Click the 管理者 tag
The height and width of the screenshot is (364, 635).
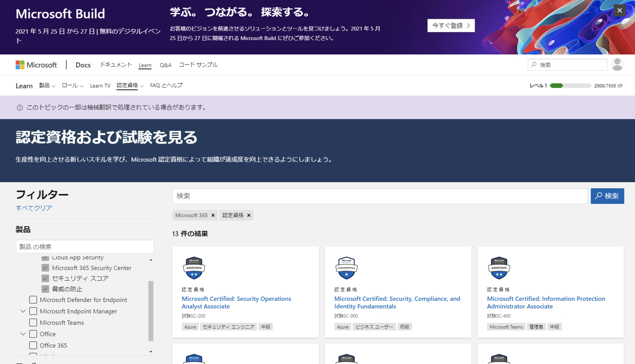tap(536, 327)
